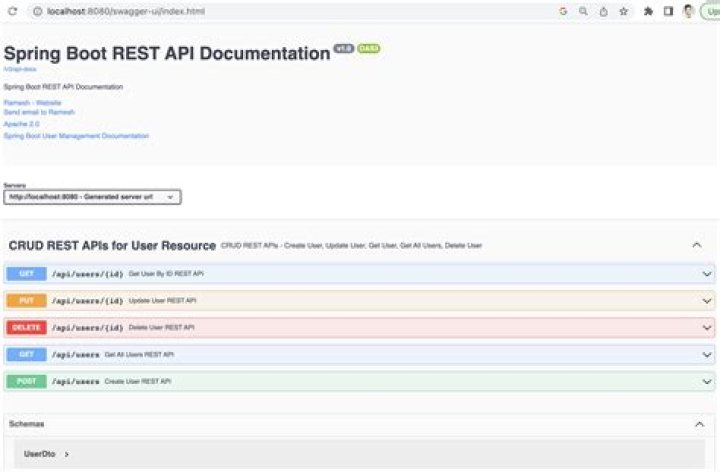Viewport: 720px width, 472px height.
Task: Open the zoom magnifier icon in address bar
Action: (x=583, y=11)
